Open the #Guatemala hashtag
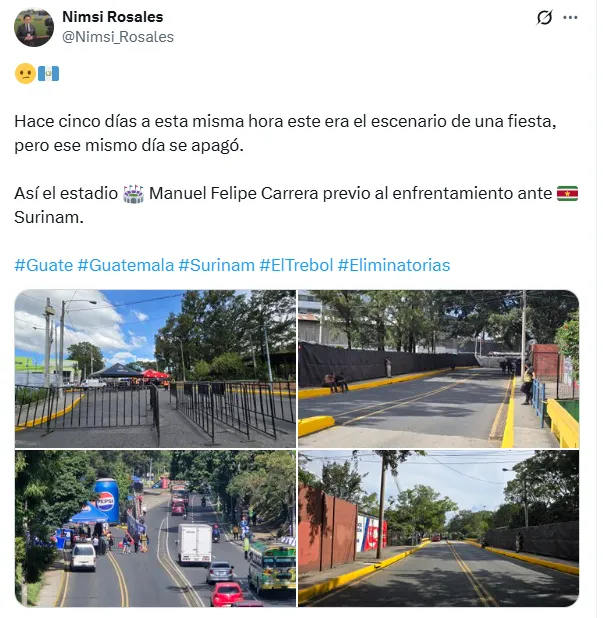Viewport: 603px width, 618px height. point(126,265)
